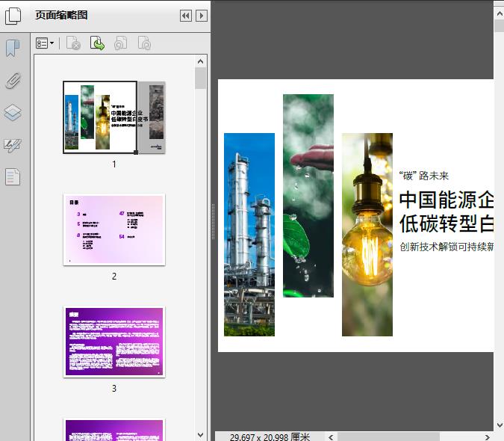
Task: Click thumbnail panel scroll down arrow
Action: tap(201, 435)
